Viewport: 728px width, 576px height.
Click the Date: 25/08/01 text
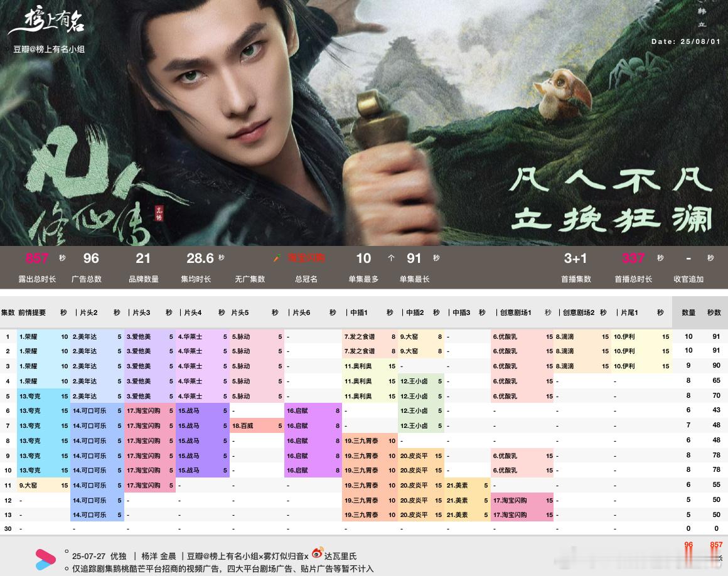[x=686, y=42]
